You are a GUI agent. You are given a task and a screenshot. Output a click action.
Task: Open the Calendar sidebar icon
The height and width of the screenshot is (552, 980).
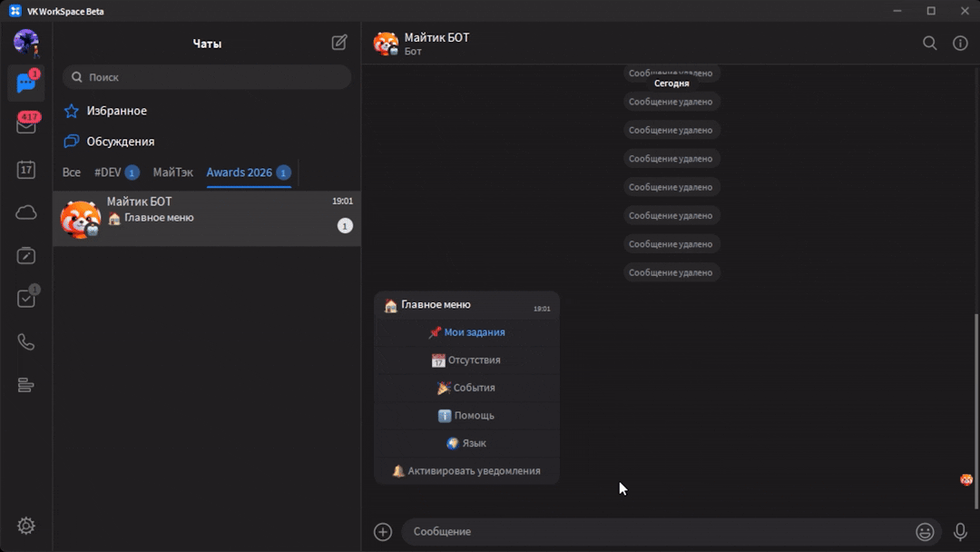point(26,170)
